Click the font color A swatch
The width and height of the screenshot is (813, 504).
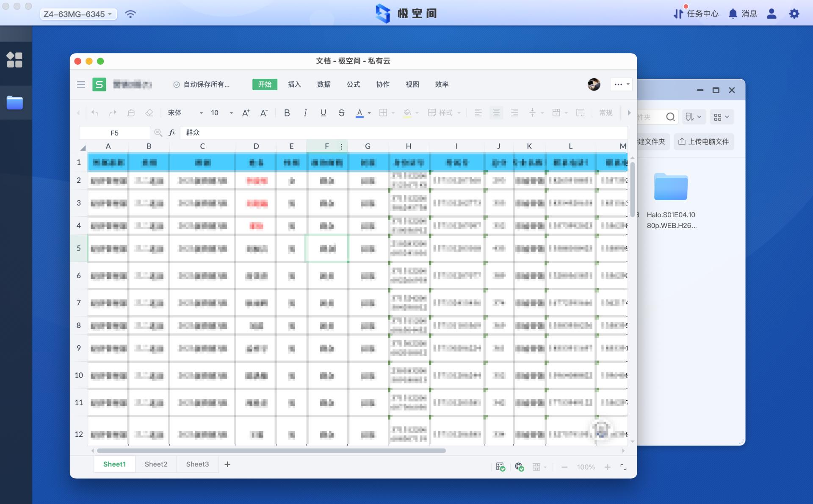point(359,113)
